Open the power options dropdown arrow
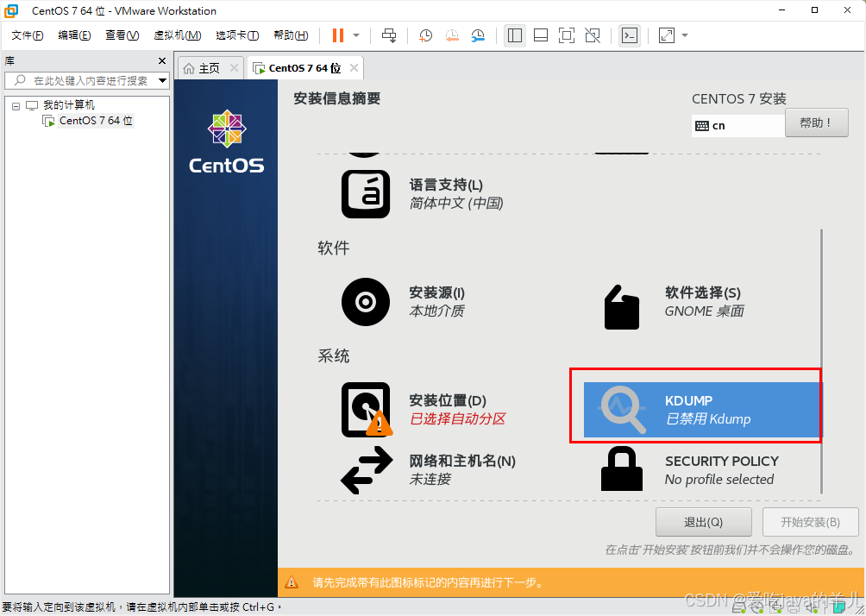 (356, 36)
